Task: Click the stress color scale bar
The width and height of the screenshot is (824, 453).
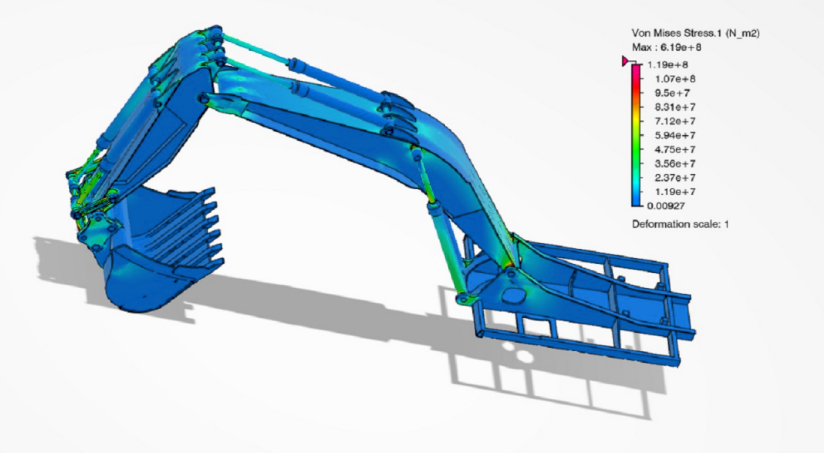Action: coord(636,135)
